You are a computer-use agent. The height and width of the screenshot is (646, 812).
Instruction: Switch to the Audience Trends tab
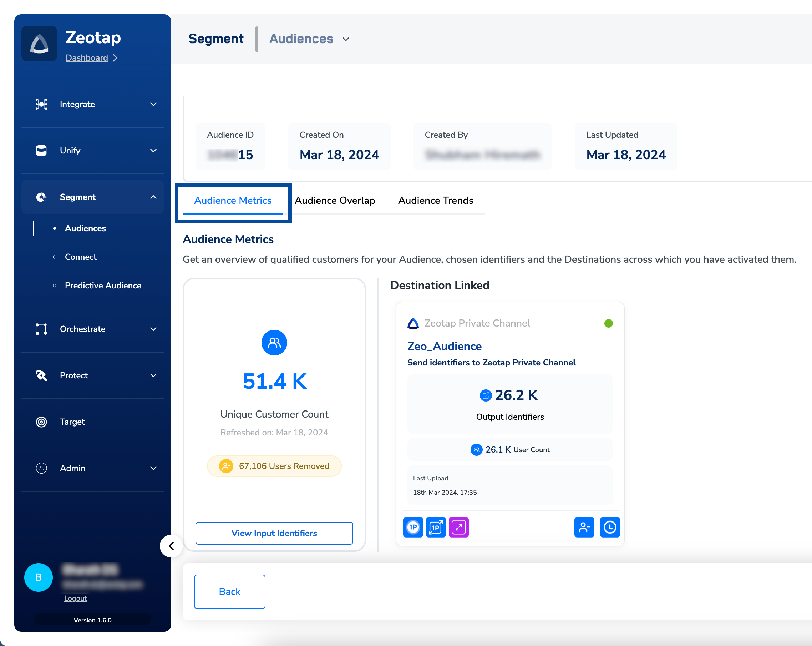(x=435, y=200)
